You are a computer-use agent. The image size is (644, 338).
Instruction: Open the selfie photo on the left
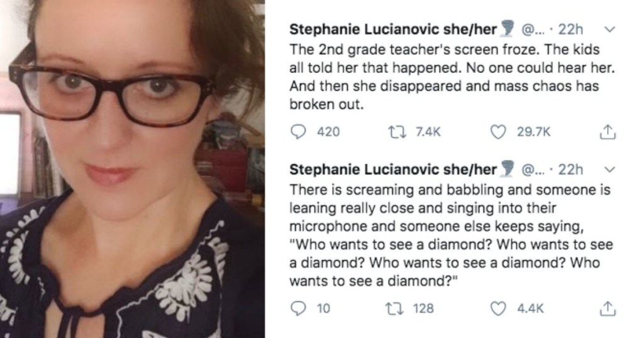pyautogui.click(x=132, y=169)
